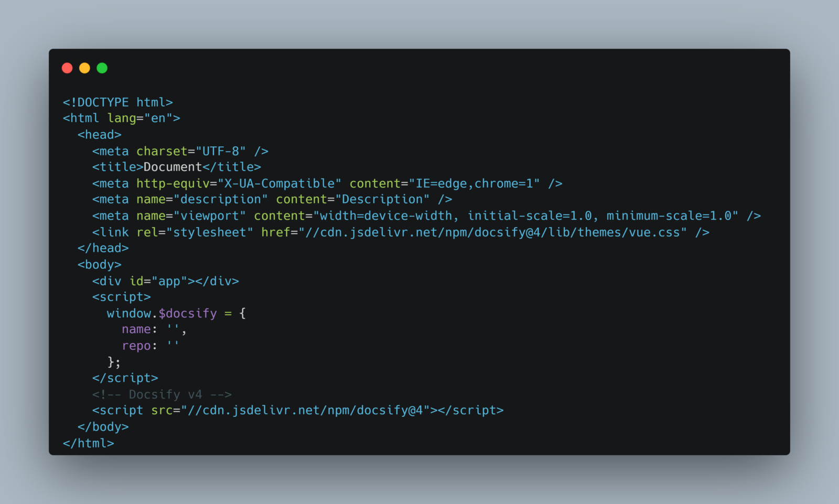Click the red close window dot
Image resolution: width=839 pixels, height=504 pixels.
(x=67, y=68)
